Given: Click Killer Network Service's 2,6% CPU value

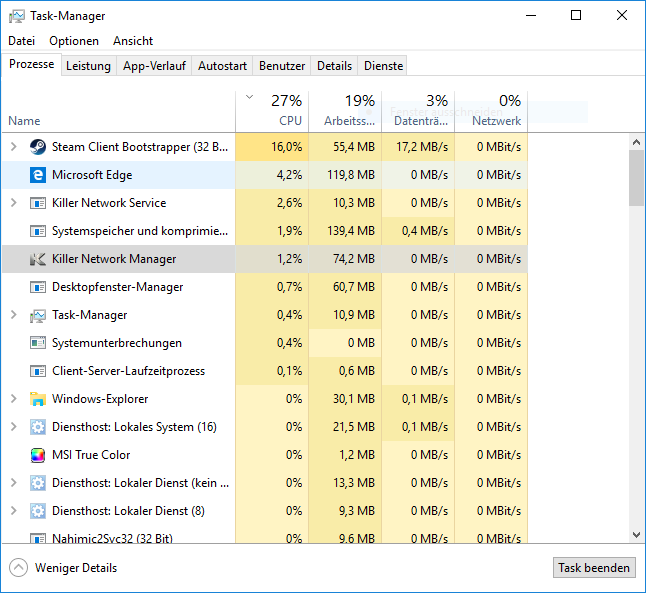Looking at the screenshot, I should tap(289, 203).
